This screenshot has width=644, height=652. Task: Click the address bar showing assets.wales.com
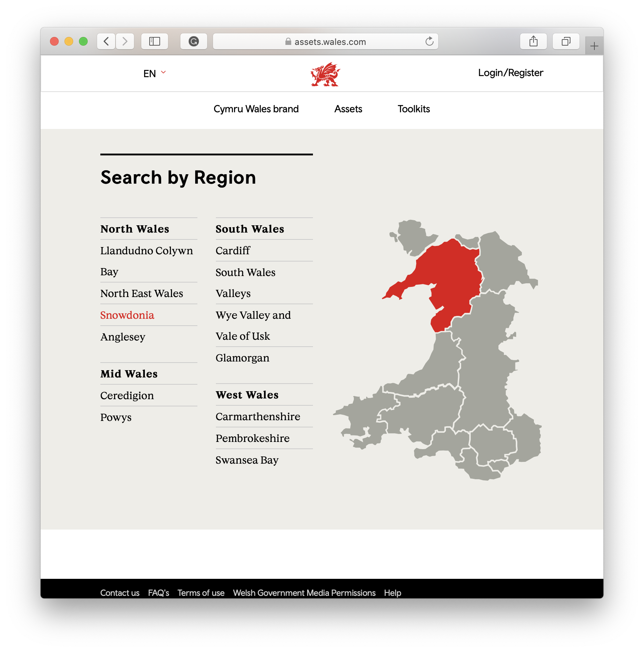pos(325,42)
